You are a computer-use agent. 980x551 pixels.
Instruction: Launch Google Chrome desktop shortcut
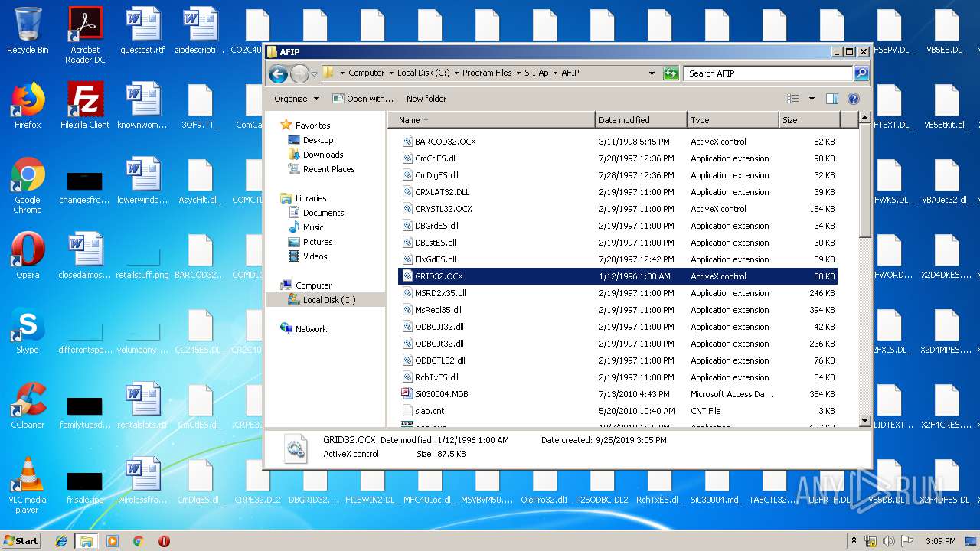tap(28, 186)
